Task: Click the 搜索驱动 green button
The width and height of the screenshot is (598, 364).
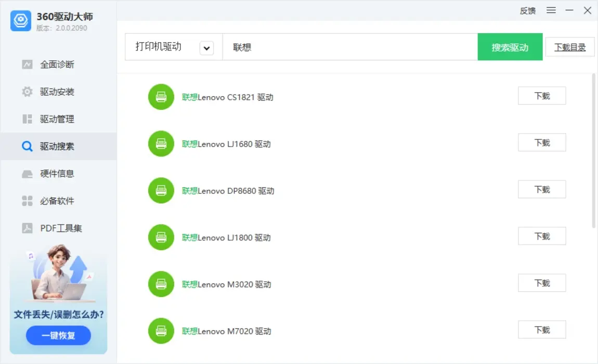Action: click(x=510, y=47)
